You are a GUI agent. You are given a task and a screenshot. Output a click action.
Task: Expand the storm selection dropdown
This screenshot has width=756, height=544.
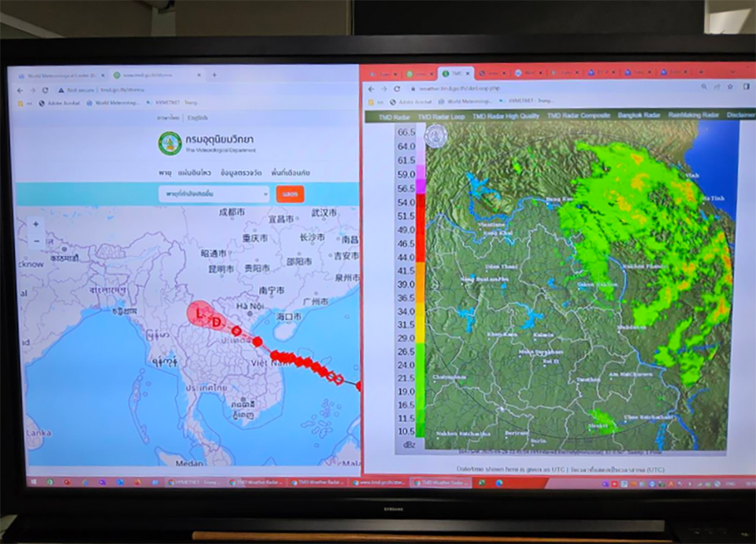(213, 193)
